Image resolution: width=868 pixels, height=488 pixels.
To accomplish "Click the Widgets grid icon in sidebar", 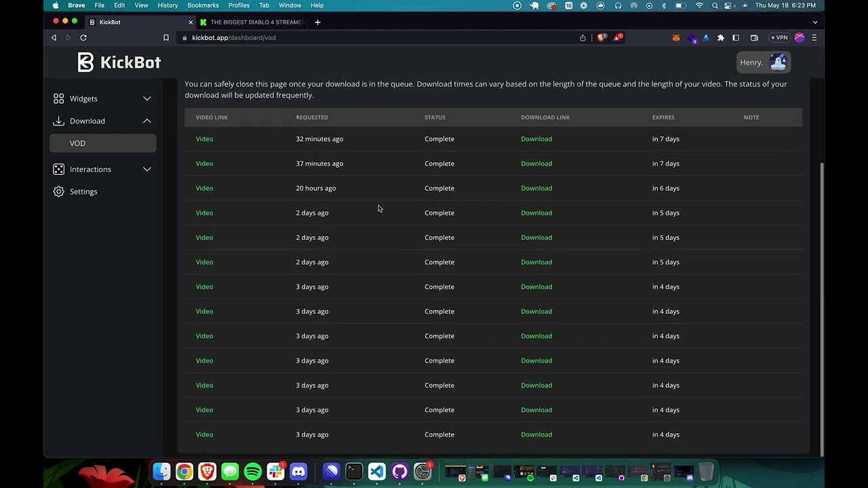I will pyautogui.click(x=59, y=99).
